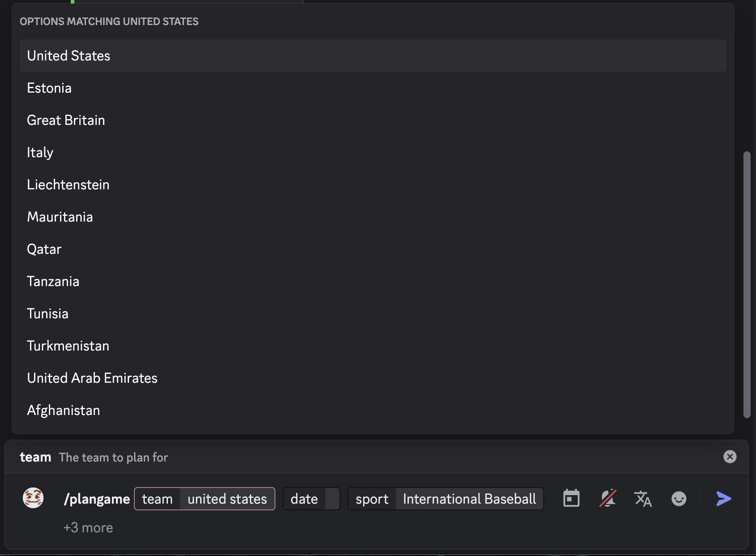756x556 pixels.
Task: Select Italy as the team
Action: coord(40,153)
